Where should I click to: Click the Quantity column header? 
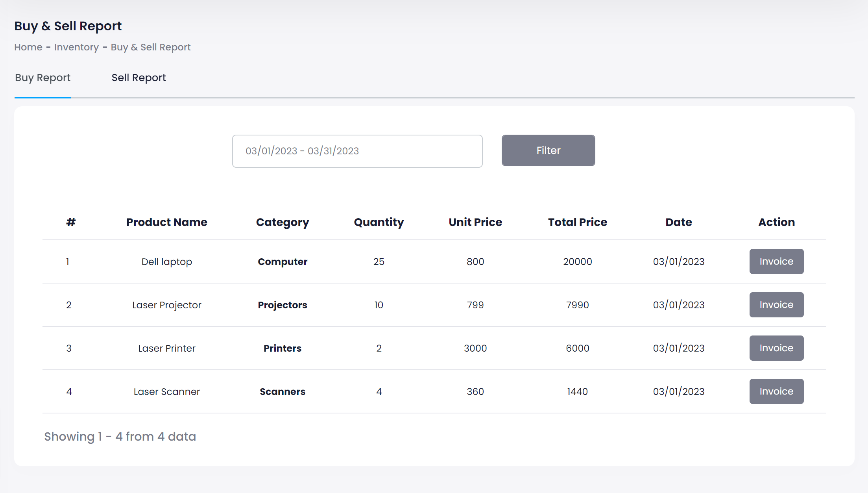(379, 222)
